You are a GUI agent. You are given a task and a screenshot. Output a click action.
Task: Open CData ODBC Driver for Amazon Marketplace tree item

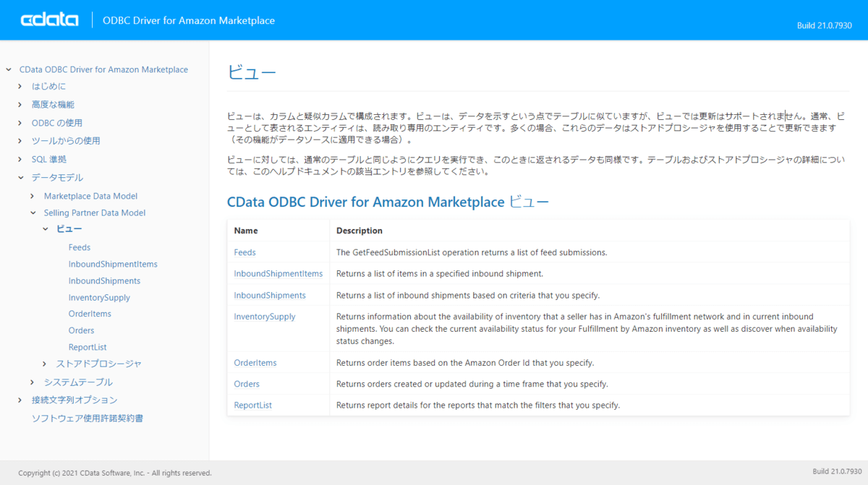click(x=103, y=70)
